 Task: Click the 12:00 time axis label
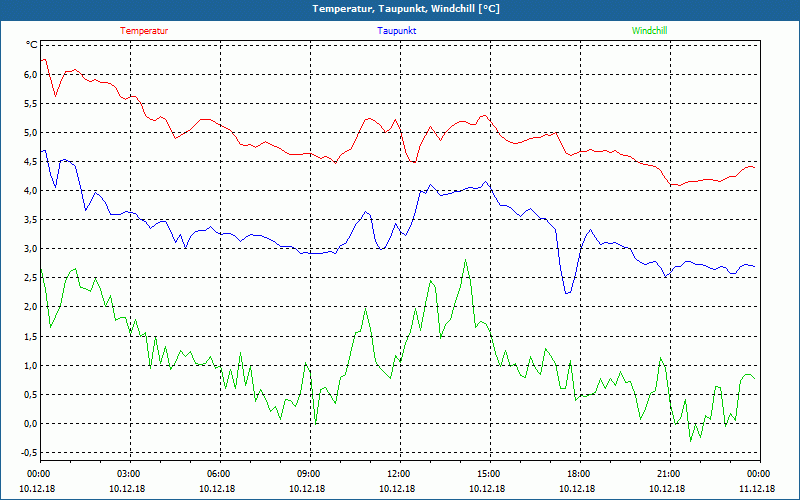[x=397, y=474]
